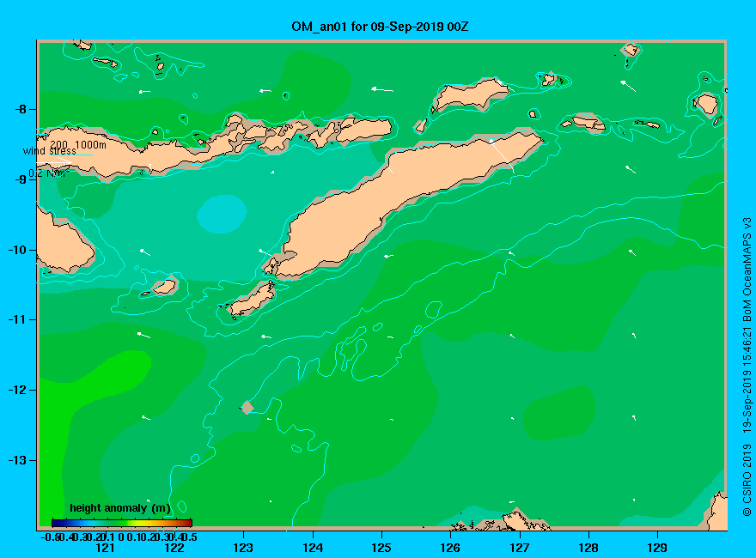Click longitude axis label "126"
This screenshot has height=558, width=756.
[450, 548]
